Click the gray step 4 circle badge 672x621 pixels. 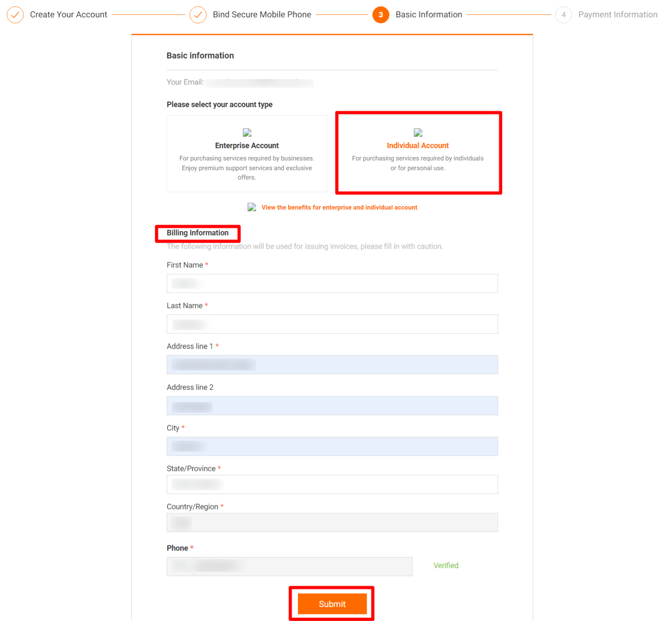(x=563, y=14)
